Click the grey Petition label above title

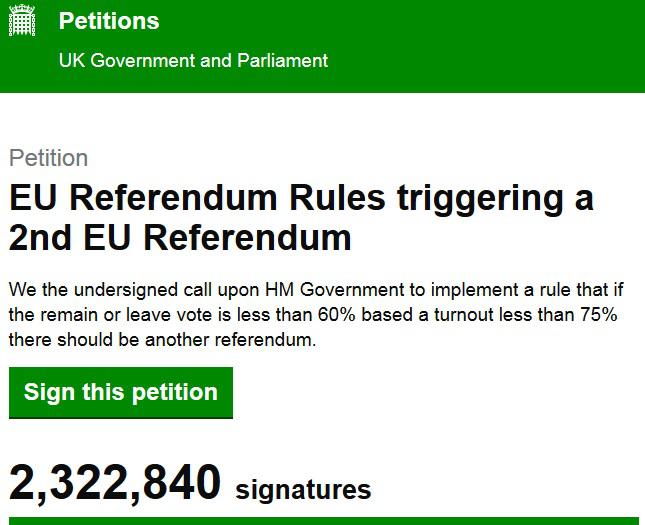48,158
